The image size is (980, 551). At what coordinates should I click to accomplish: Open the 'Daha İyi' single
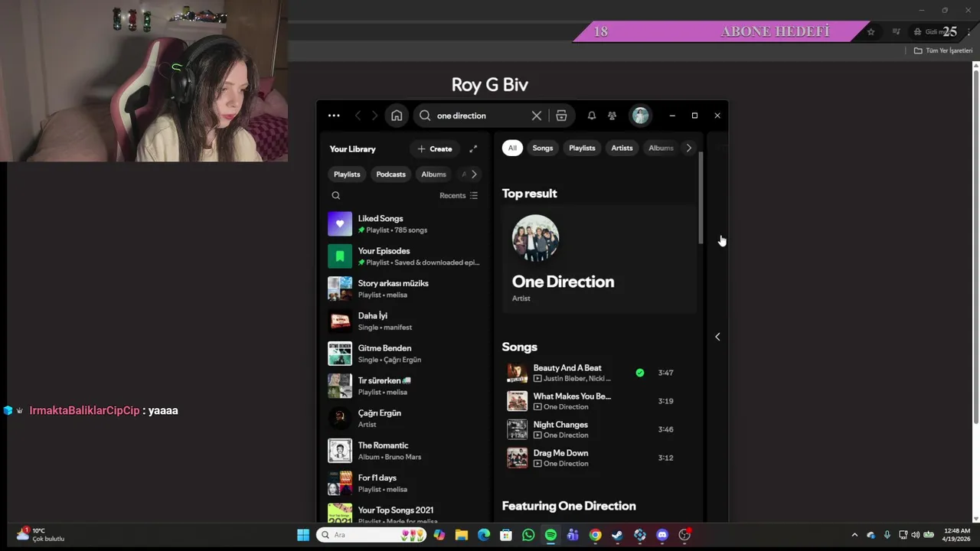tap(404, 321)
